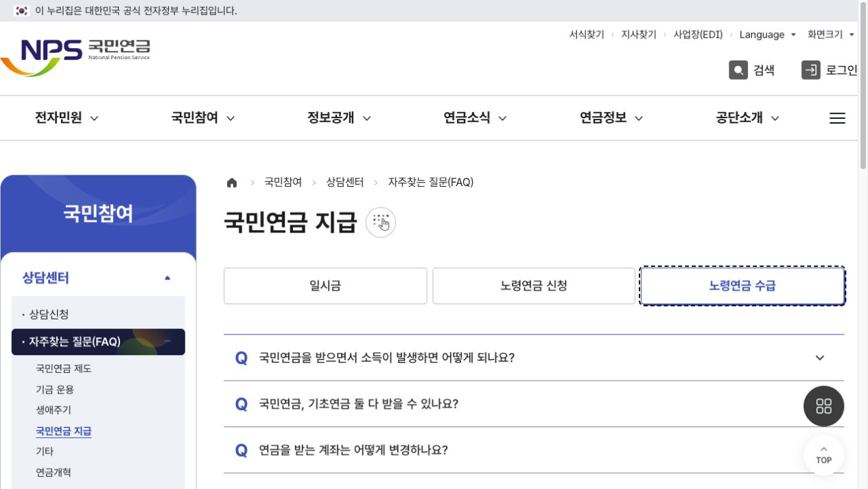Open the floating quick menu grid button
Viewport: 868px width, 489px height.
tap(823, 406)
